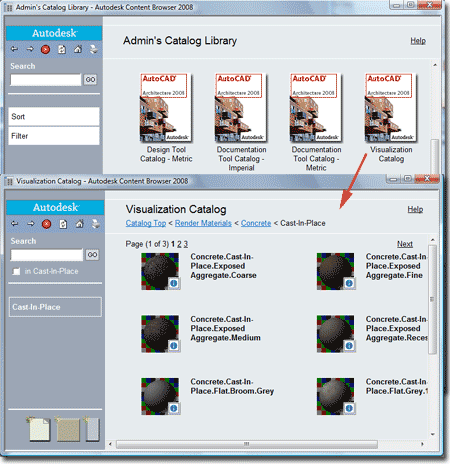Click Forward arrow in Admin's Catalog Library window
The width and height of the screenshot is (450, 464).
(x=30, y=49)
